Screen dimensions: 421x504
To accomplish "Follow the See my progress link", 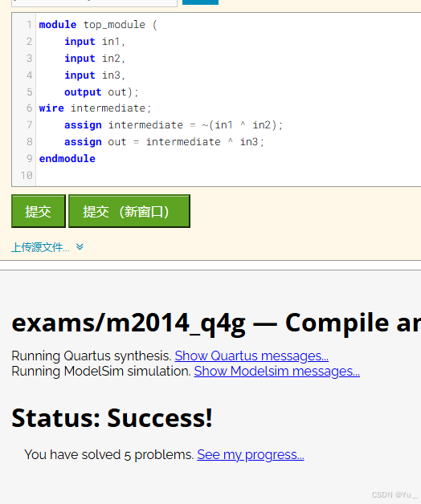I will [251, 454].
